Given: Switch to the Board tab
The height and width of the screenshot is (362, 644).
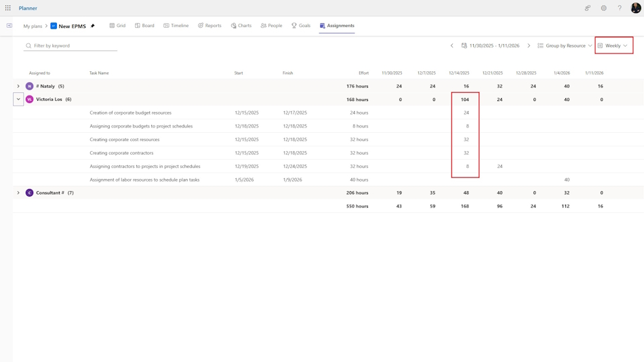Looking at the screenshot, I should coord(144,26).
